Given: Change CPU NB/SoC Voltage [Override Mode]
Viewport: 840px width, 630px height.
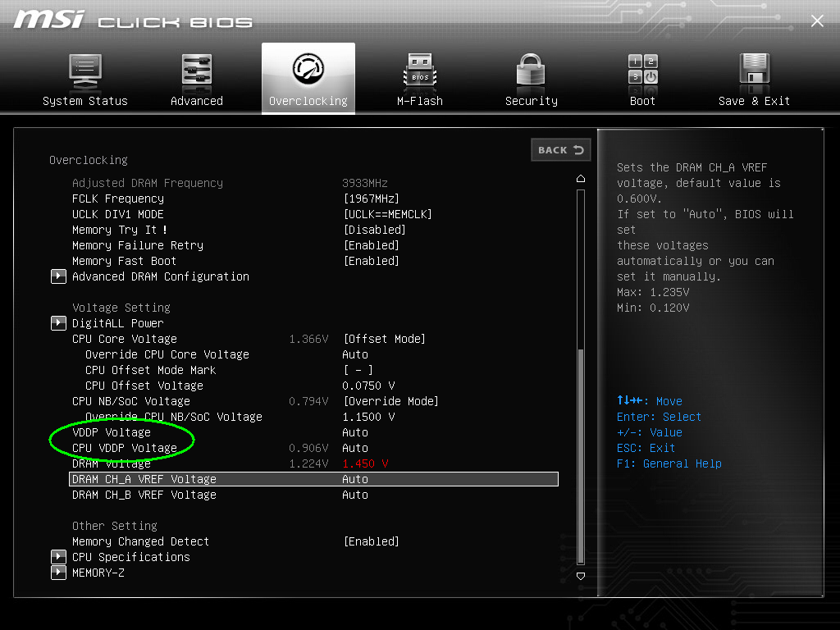Looking at the screenshot, I should (390, 401).
